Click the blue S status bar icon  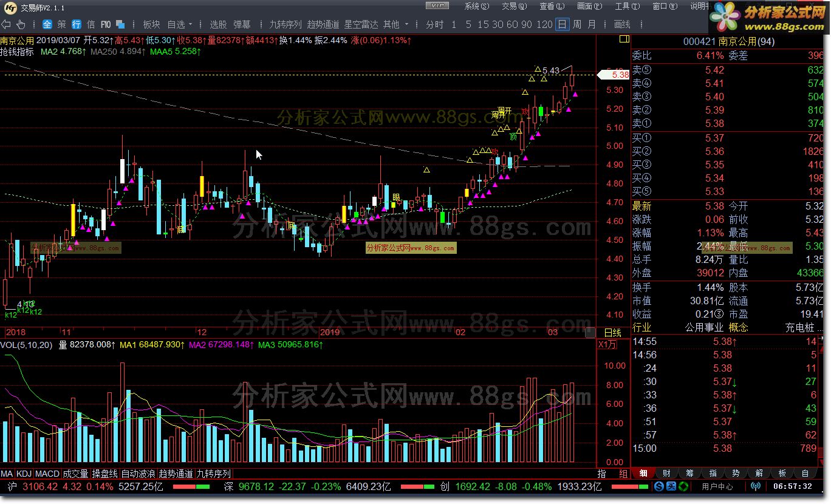pyautogui.click(x=659, y=486)
